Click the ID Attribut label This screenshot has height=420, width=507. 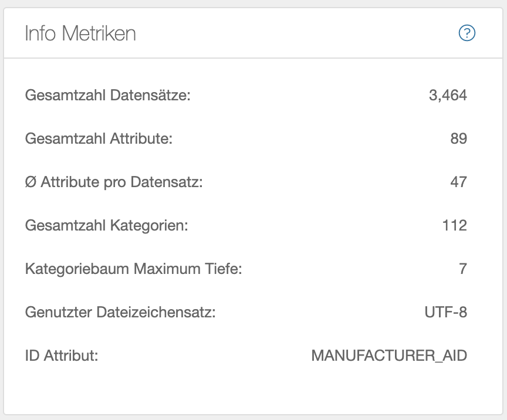tap(61, 355)
